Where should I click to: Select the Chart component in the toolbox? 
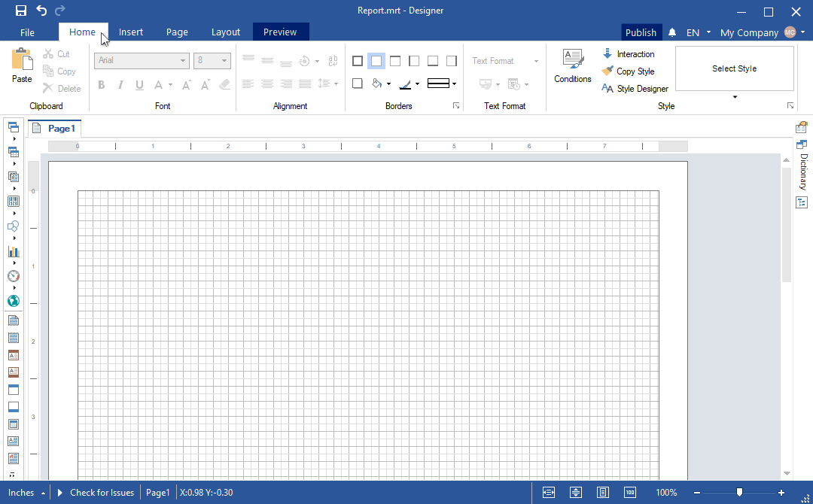tap(14, 252)
